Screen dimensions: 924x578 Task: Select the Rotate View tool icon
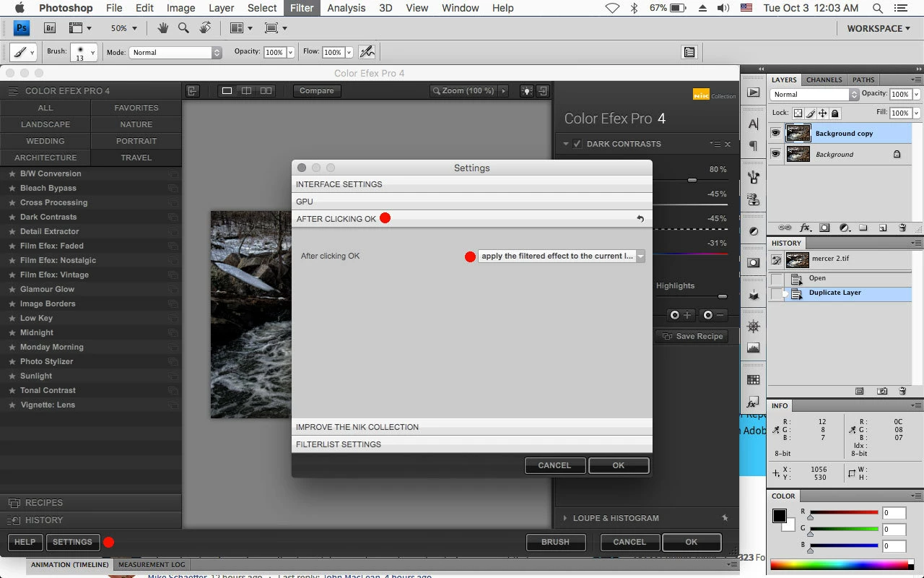tap(205, 28)
